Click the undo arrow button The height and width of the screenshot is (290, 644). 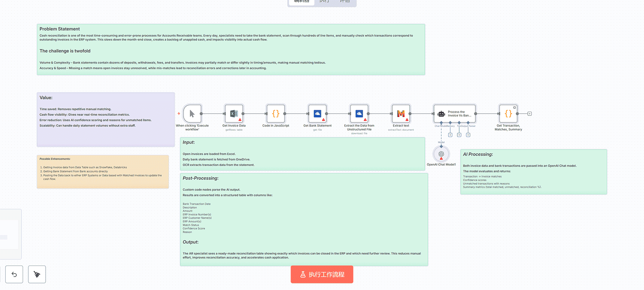(x=14, y=274)
